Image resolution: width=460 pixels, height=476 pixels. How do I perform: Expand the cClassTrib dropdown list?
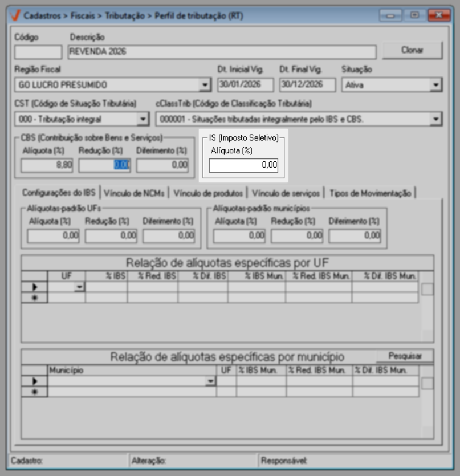(435, 119)
